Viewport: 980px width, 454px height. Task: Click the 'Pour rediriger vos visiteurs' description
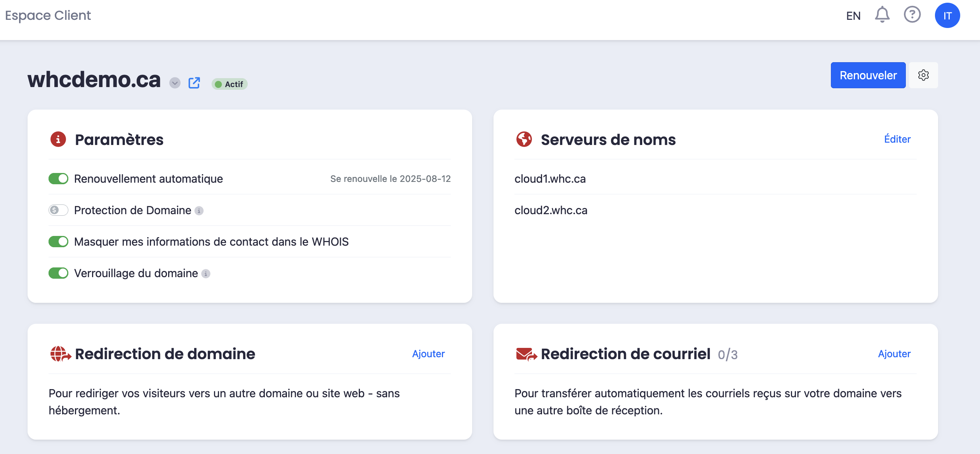click(x=224, y=402)
